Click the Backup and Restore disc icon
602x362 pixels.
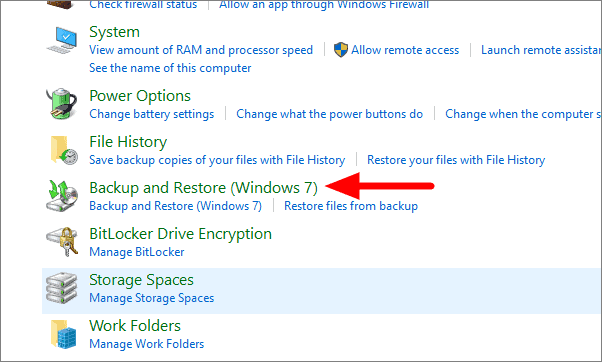tap(62, 196)
